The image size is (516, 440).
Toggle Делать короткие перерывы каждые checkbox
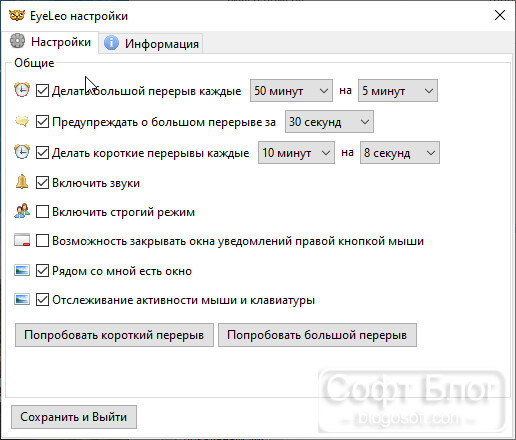coord(42,153)
